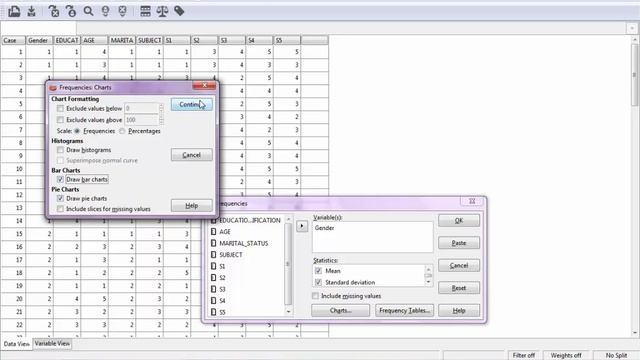Toggle Exclude values above checkbox
640x360 pixels.
60,120
